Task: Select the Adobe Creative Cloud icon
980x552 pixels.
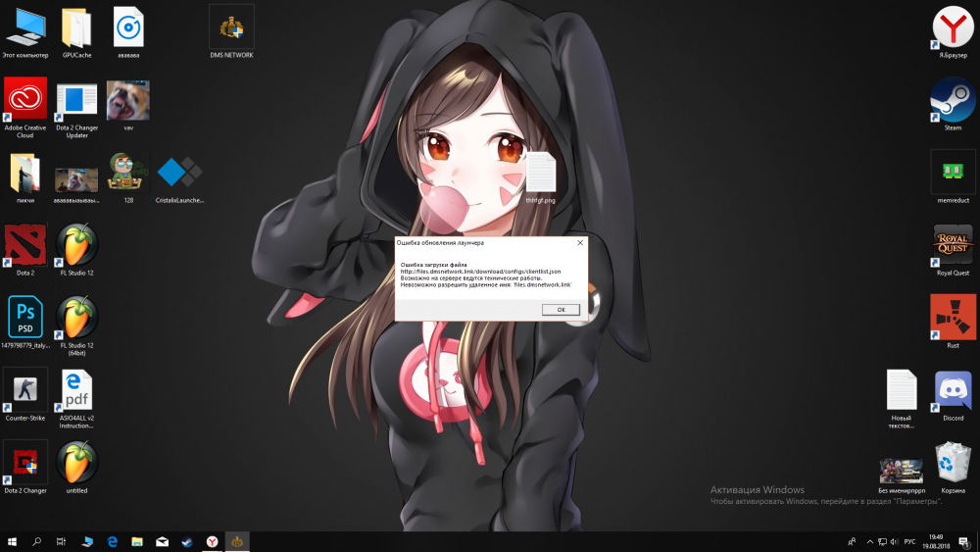Action: click(x=25, y=99)
